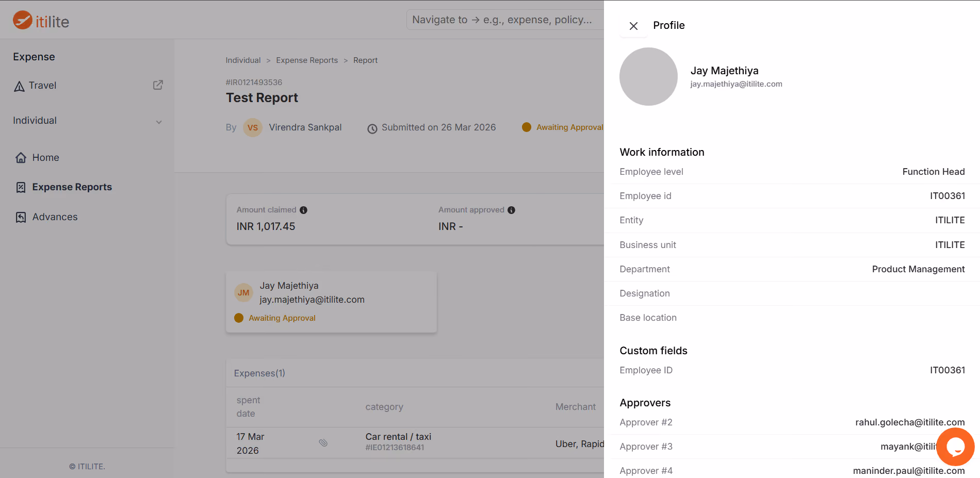Click the profile picture placeholder

coord(648,77)
